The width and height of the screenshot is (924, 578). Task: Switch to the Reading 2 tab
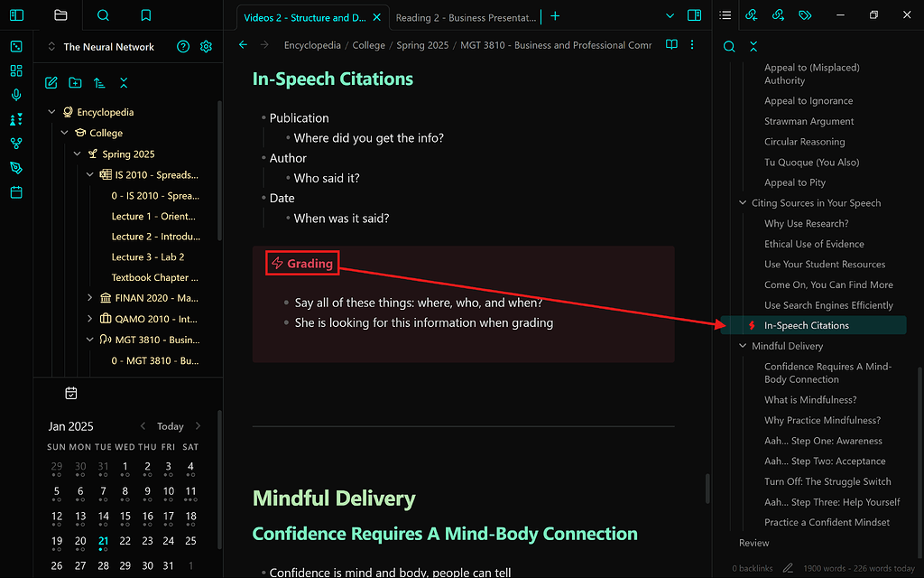(x=466, y=17)
